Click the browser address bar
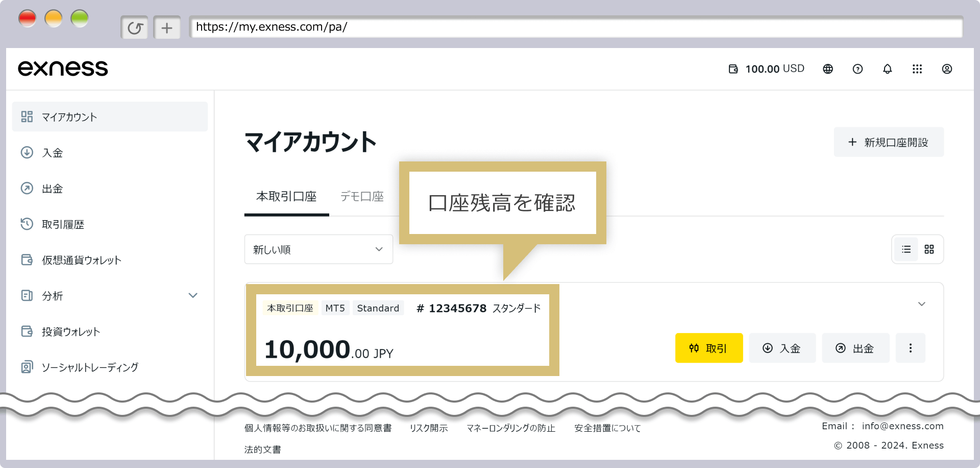The image size is (980, 468). click(x=576, y=27)
